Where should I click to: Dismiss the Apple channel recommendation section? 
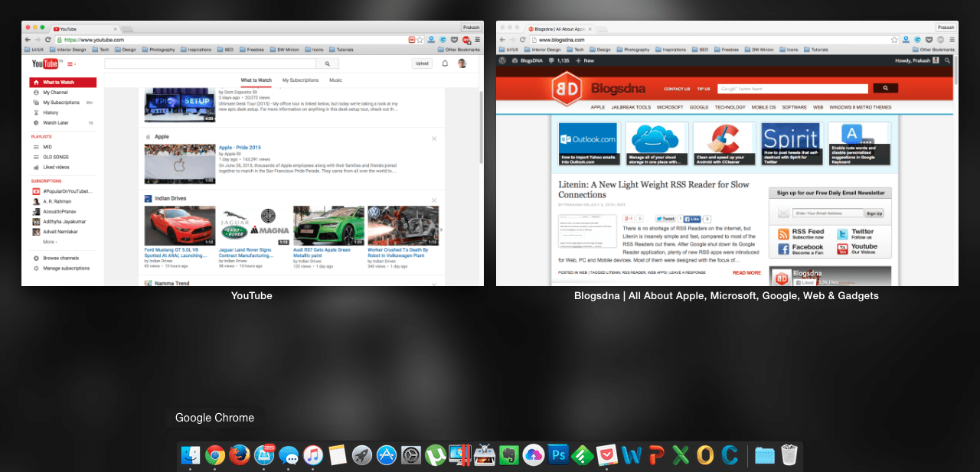(434, 138)
